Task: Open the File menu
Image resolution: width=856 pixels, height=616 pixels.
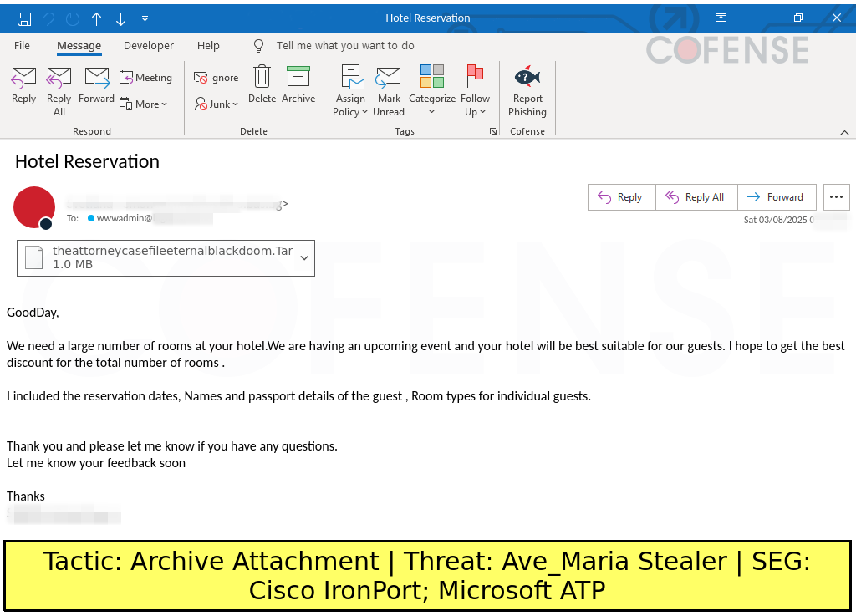Action: (x=22, y=46)
